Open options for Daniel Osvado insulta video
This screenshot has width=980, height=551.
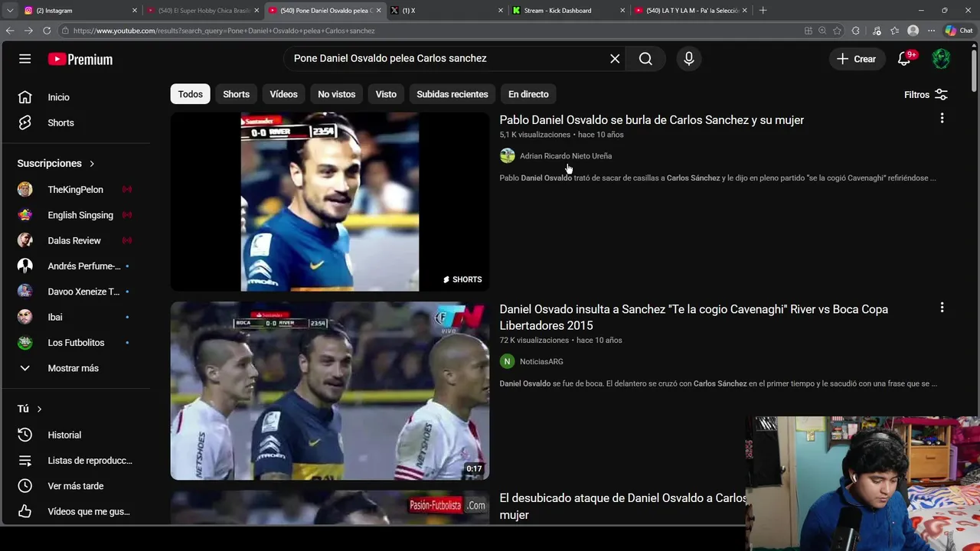[x=942, y=308]
